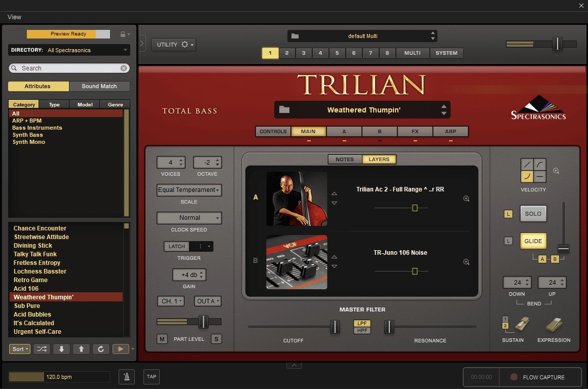Image resolution: width=588 pixels, height=389 pixels.
Task: Switch to the ARP tab
Action: (450, 132)
